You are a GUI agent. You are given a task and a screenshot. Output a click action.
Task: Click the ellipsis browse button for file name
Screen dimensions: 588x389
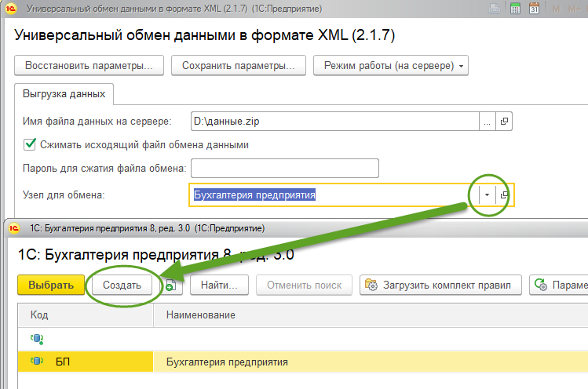click(x=487, y=121)
